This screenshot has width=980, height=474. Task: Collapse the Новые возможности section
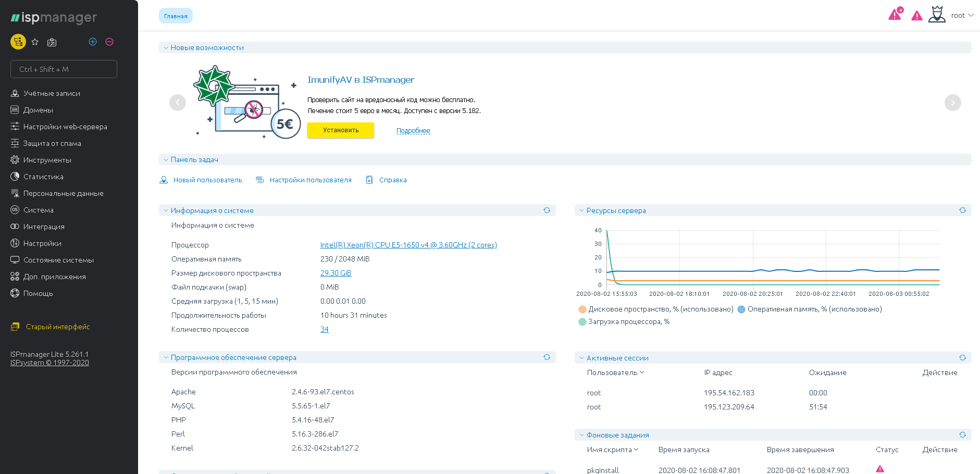click(x=166, y=48)
